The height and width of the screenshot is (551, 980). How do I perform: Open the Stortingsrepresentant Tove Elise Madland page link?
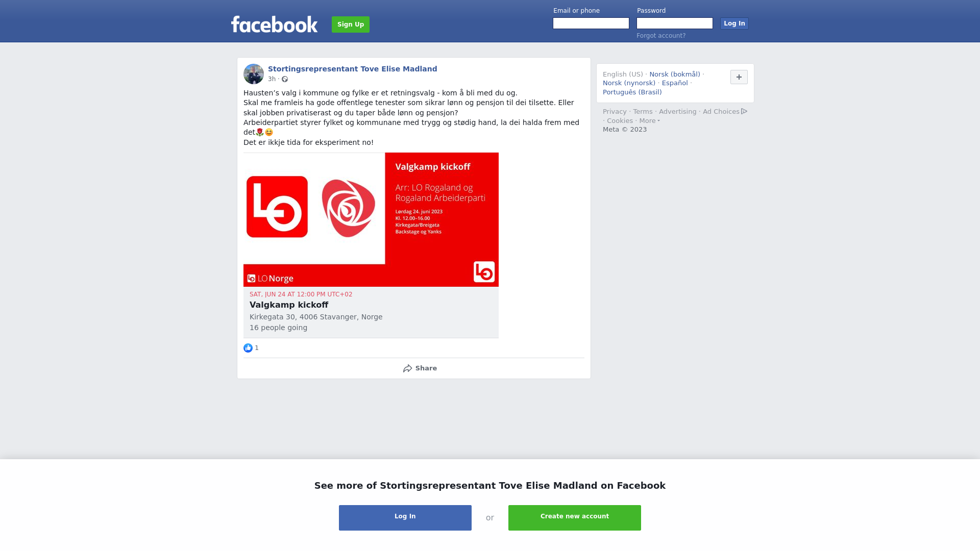coord(353,69)
